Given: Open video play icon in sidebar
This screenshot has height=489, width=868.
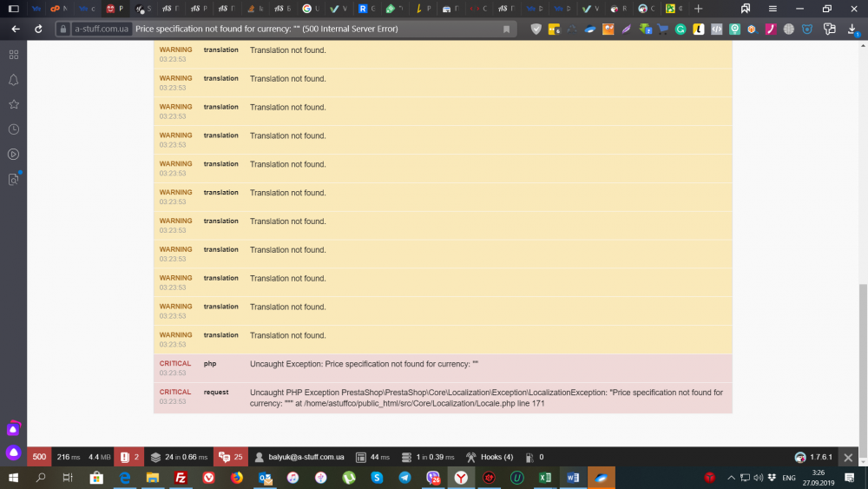Looking at the screenshot, I should 13,154.
